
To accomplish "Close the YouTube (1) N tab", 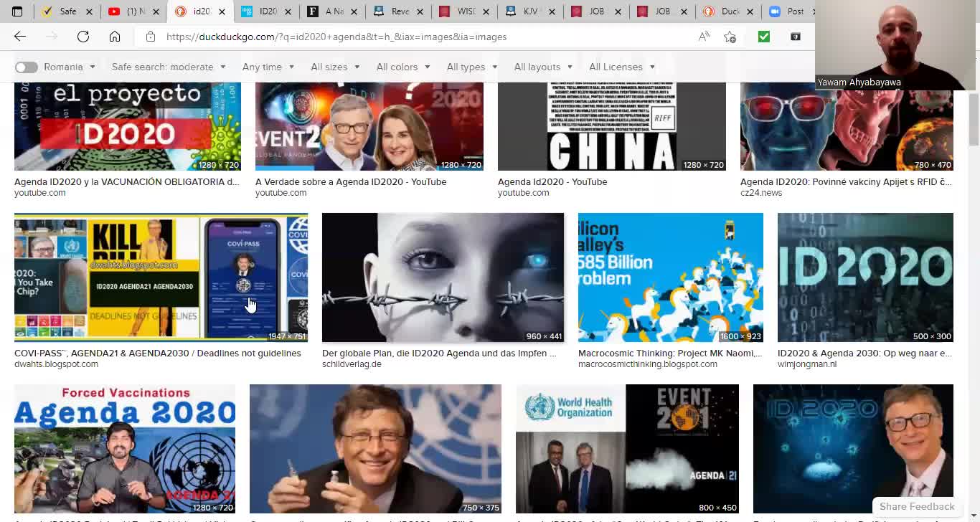I will pyautogui.click(x=155, y=11).
